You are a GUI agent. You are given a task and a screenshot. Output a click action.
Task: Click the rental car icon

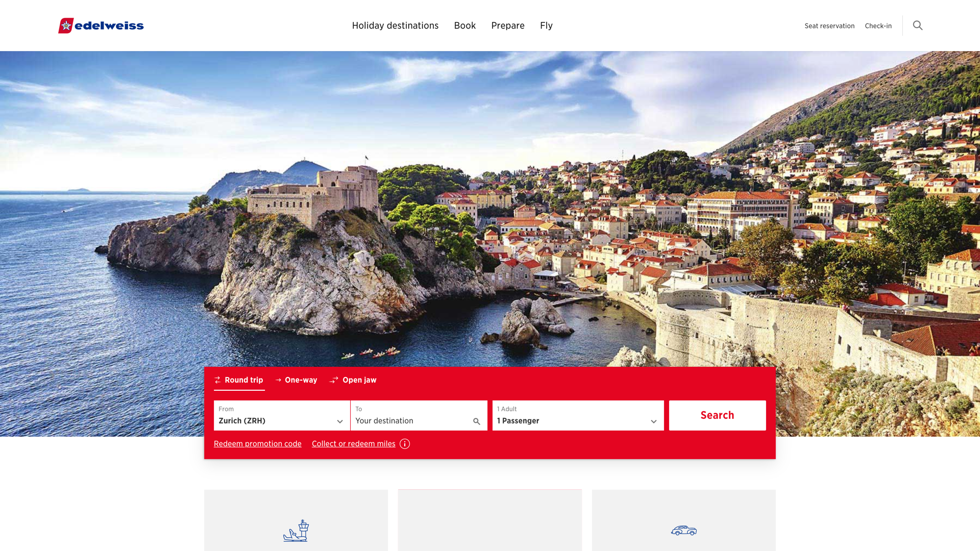pyautogui.click(x=683, y=531)
